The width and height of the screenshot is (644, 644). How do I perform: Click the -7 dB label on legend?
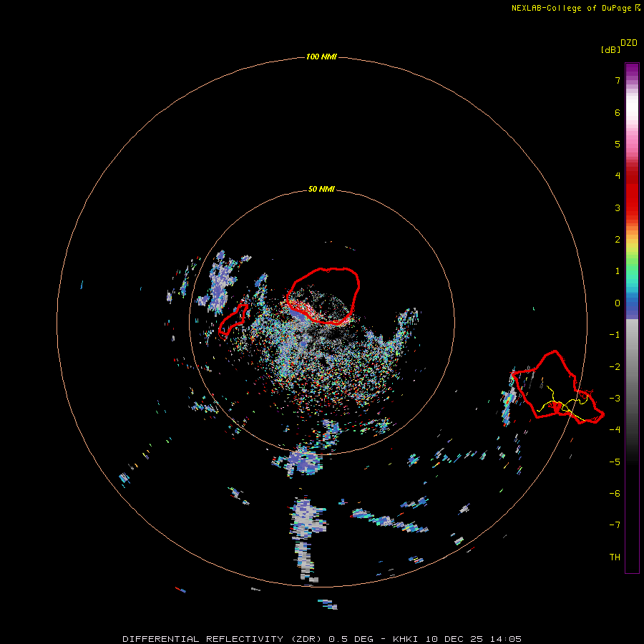click(615, 525)
